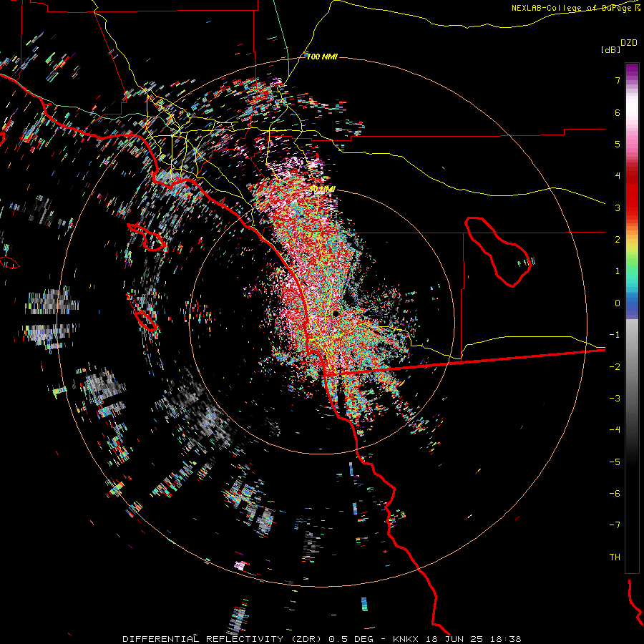Click the 7 value on color scale
644x644 pixels.
618,80
